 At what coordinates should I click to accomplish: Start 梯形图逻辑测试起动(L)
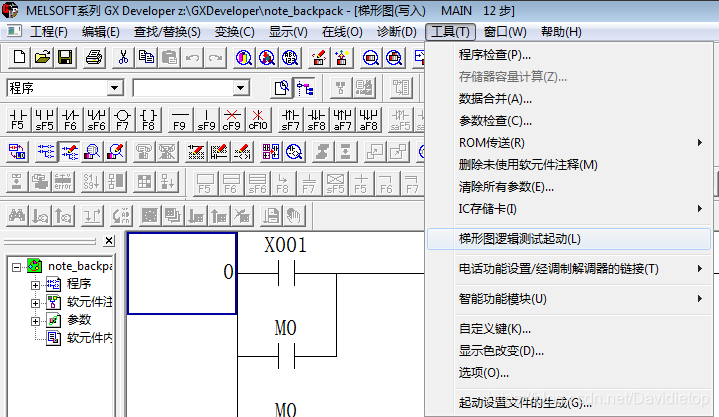[569, 239]
